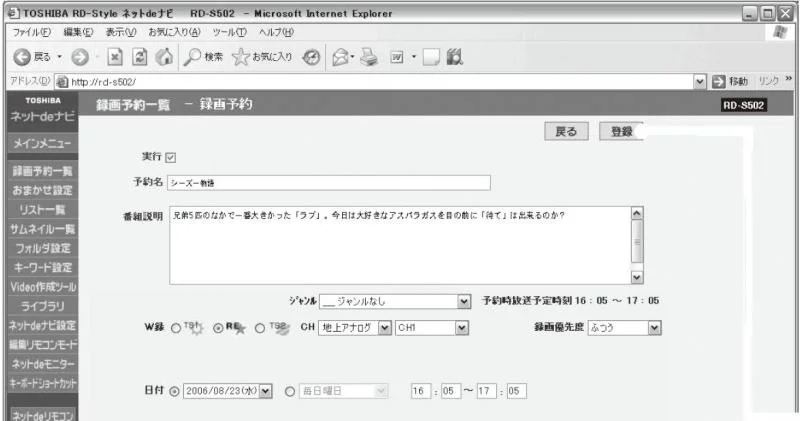This screenshot has height=421, width=800.
Task: Open dropdown arrow next to Back button
Action: coord(60,57)
